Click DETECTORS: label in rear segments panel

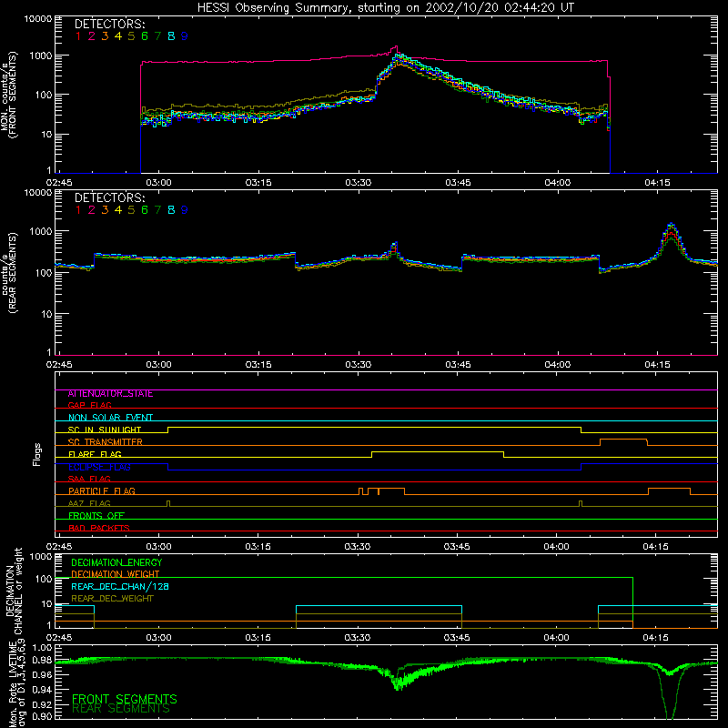coord(109,197)
